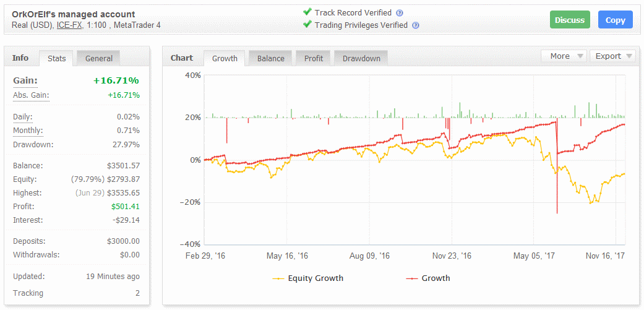Screen dimensions: 644x310
Task: Toggle the Equity Growth legend marker
Action: (279, 278)
